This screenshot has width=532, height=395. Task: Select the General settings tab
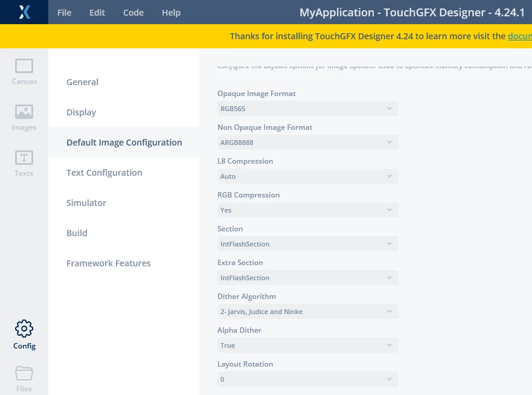[124, 82]
